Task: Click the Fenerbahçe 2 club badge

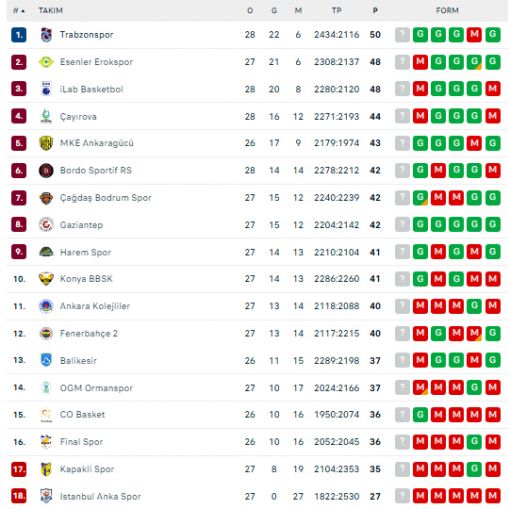Action: (x=46, y=333)
